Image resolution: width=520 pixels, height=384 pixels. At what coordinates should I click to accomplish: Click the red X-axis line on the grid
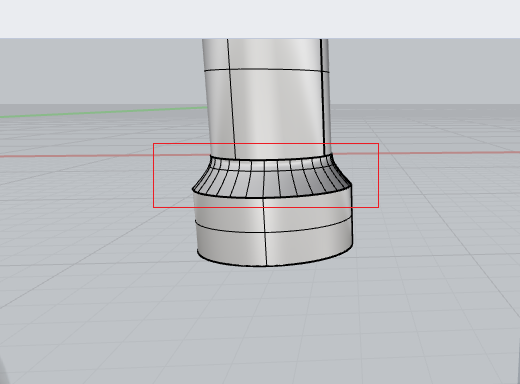pyautogui.click(x=100, y=156)
